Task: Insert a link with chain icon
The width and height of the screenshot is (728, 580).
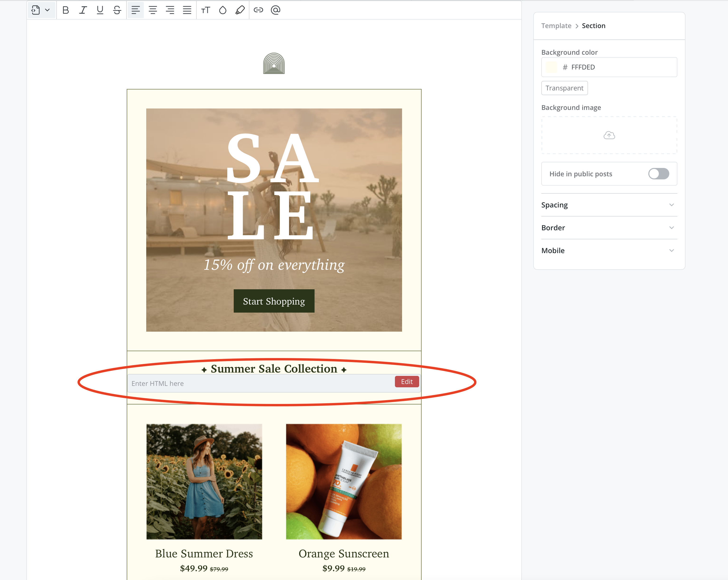Action: pyautogui.click(x=258, y=10)
